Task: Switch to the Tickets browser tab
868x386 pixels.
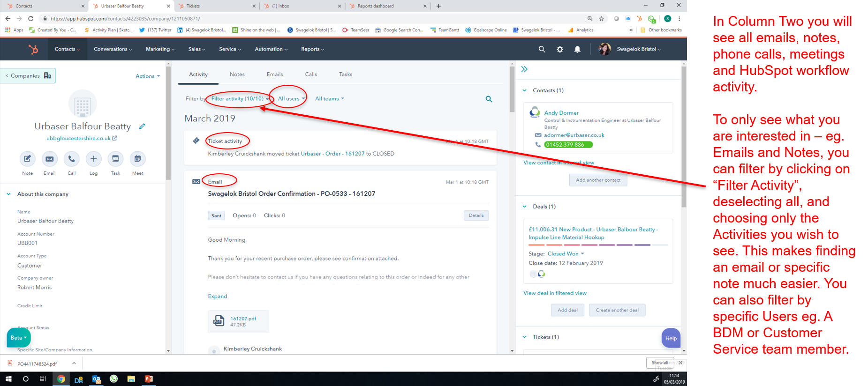Action: (216, 6)
